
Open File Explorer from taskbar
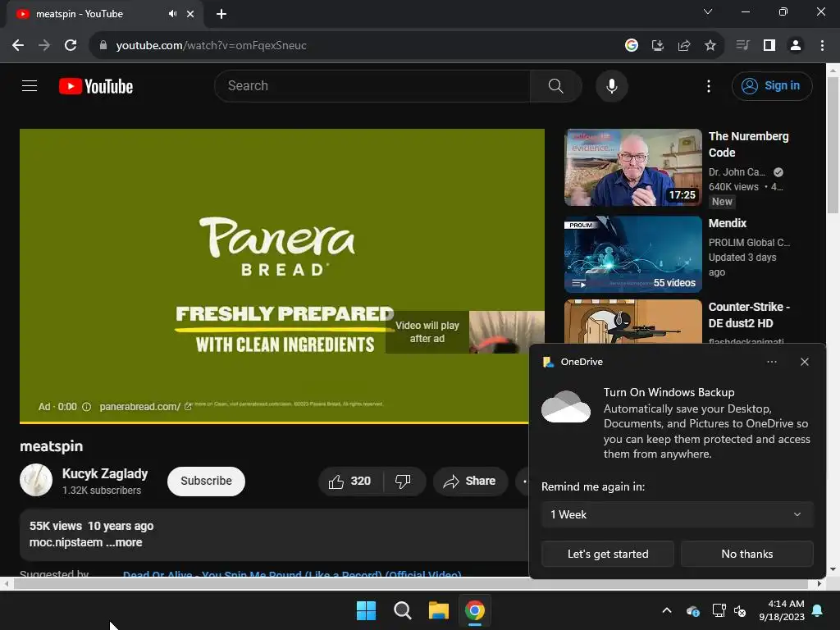[439, 610]
